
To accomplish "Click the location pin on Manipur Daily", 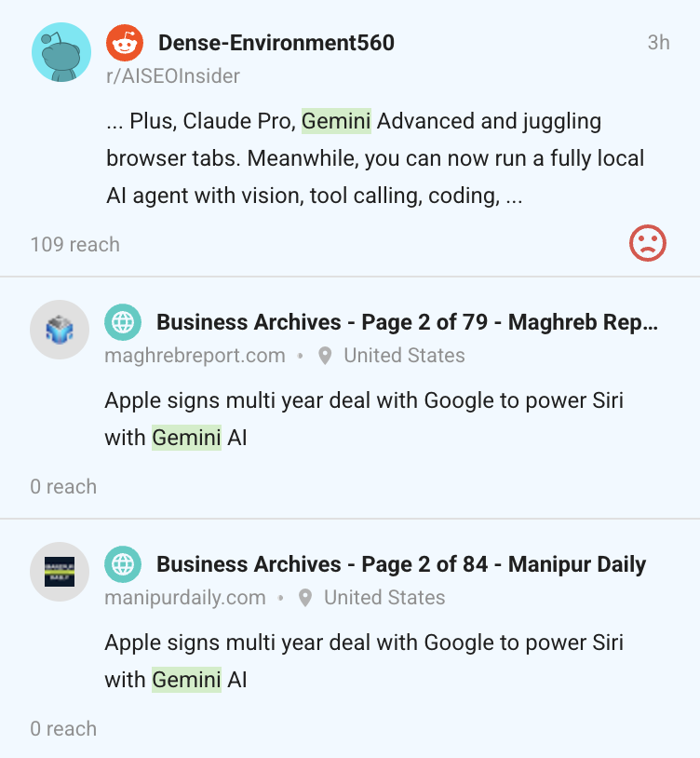I will tap(305, 598).
